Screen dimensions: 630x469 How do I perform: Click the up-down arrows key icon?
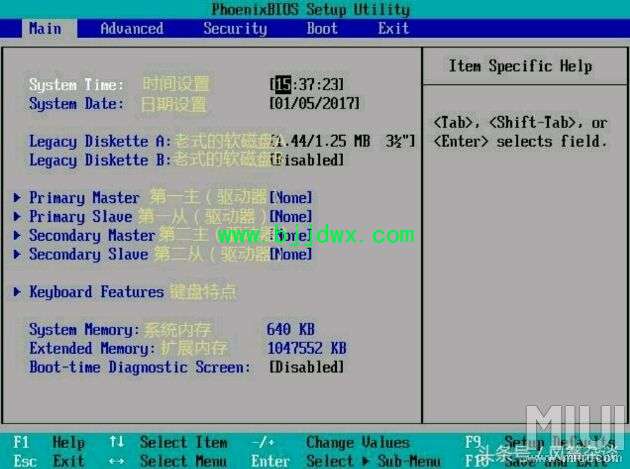(x=117, y=442)
